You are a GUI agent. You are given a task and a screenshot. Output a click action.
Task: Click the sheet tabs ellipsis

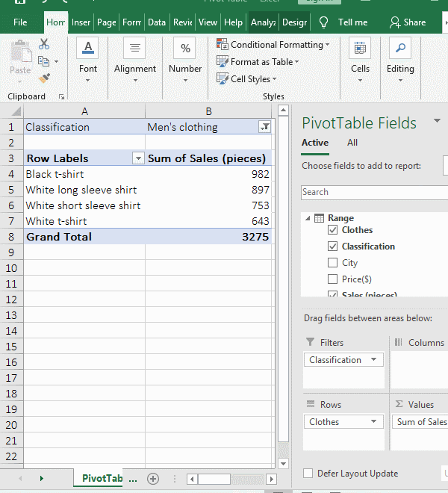(133, 479)
